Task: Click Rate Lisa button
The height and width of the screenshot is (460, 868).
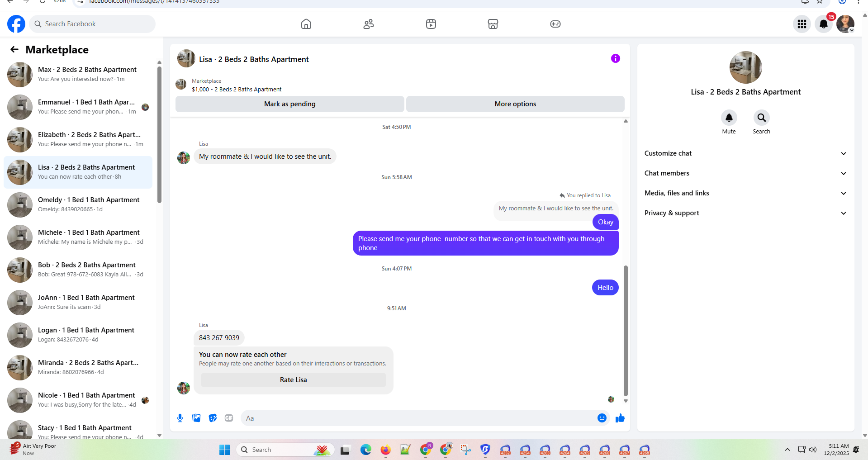Action: pyautogui.click(x=294, y=380)
